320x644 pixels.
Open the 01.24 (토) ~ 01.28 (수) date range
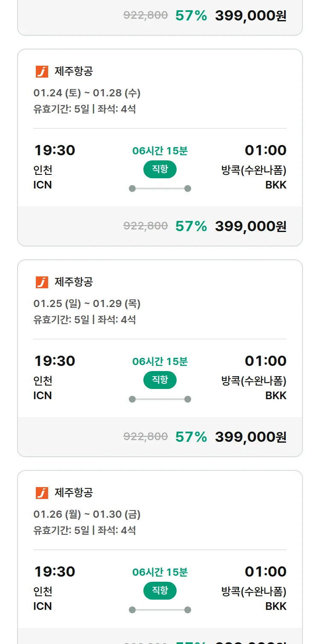tap(87, 93)
